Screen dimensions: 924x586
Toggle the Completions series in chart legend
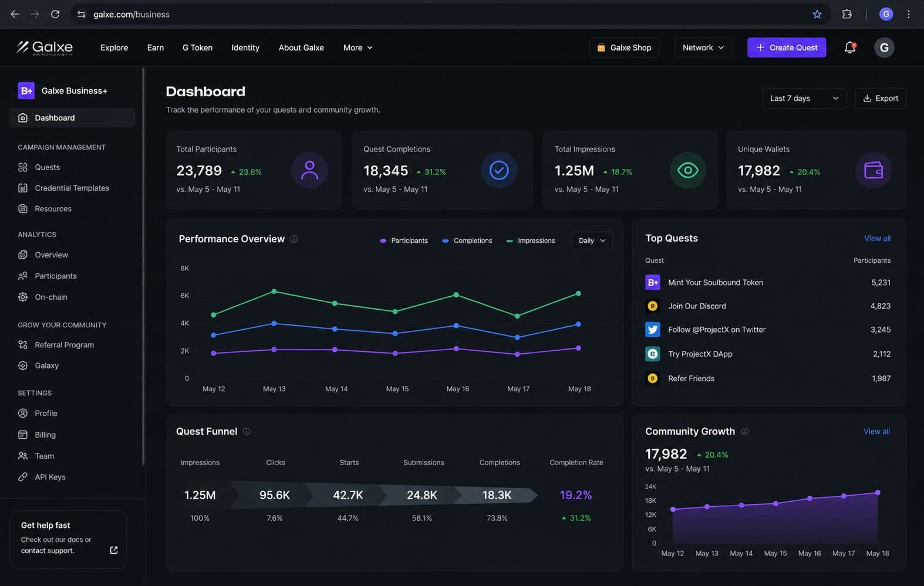click(x=467, y=241)
